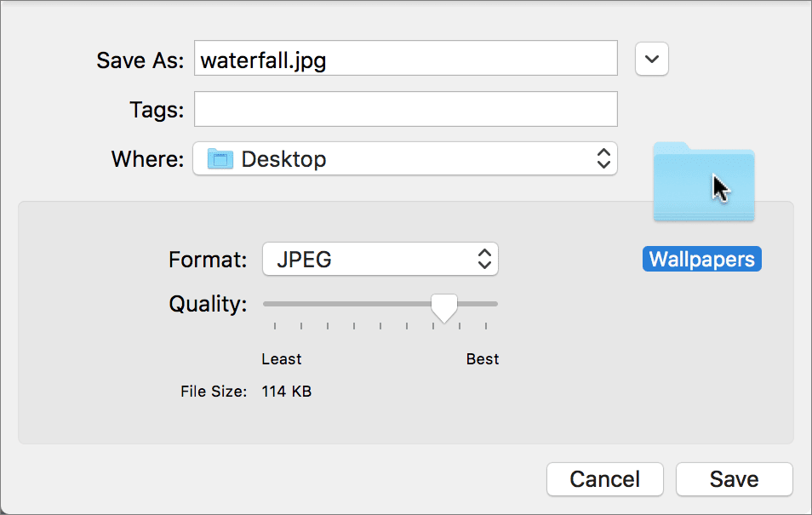Click the Quality slider handle

coord(443,306)
